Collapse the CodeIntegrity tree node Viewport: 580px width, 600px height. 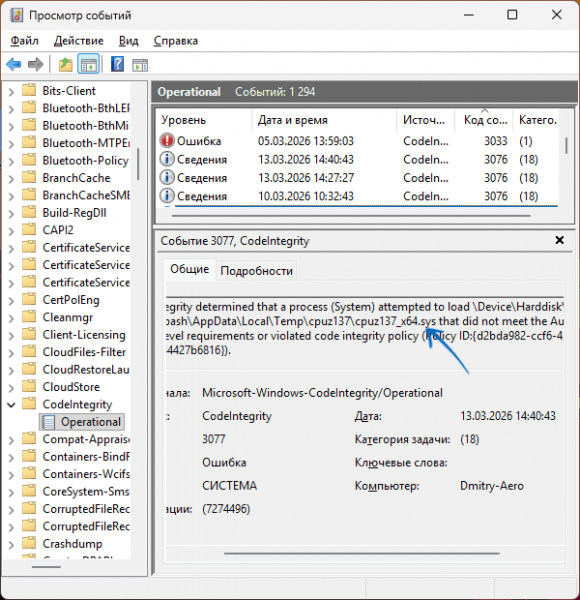11,404
